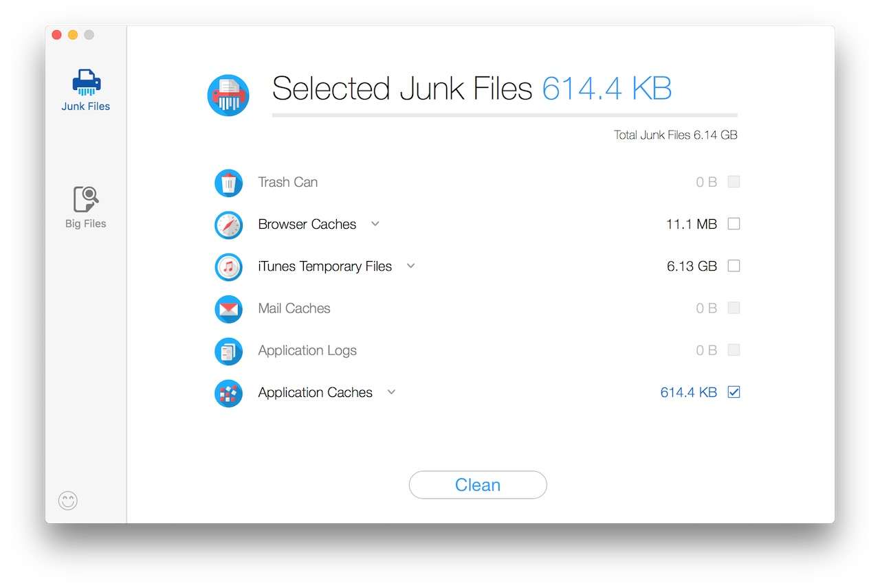Click the "Mail Caches" row label
The width and height of the screenshot is (880, 588).
coord(294,308)
